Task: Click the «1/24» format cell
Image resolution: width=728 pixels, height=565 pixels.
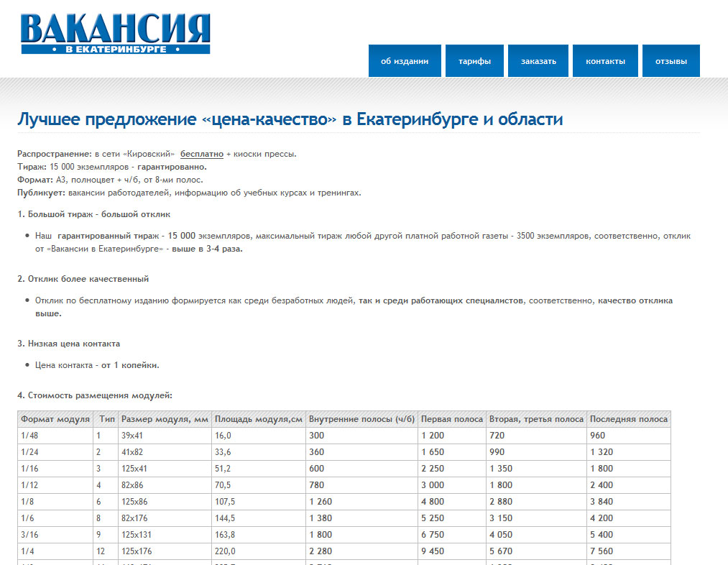Action: [55, 452]
